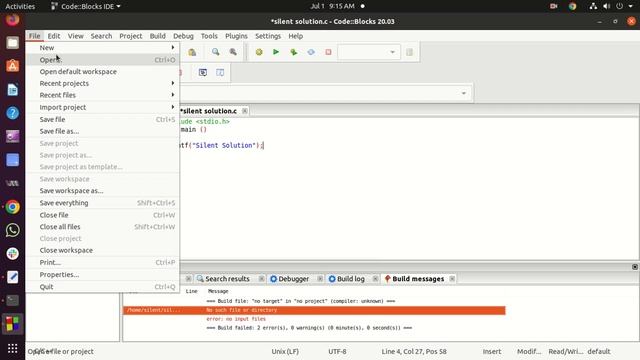Expand the Recent projects submenu
Image resolution: width=640 pixels, height=360 pixels.
[x=102, y=83]
